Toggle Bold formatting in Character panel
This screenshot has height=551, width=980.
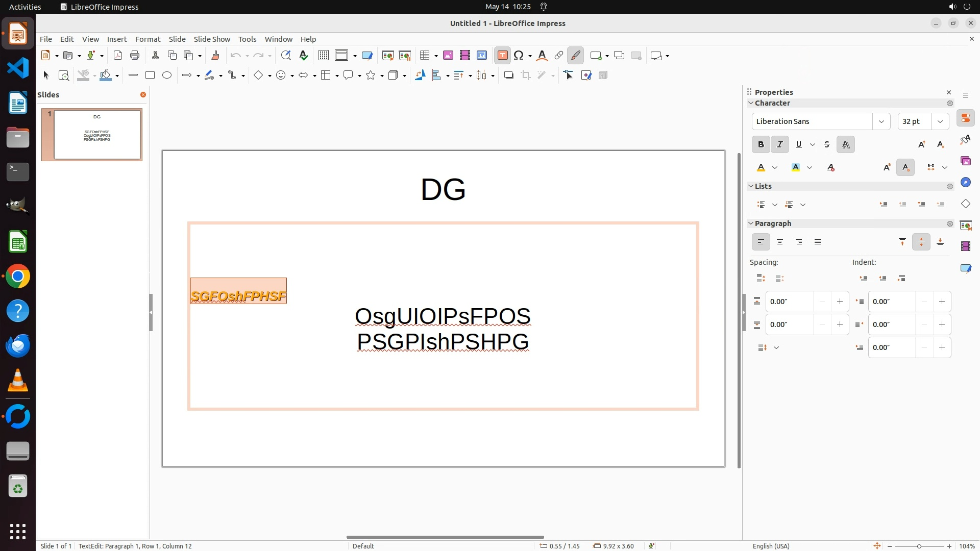[x=761, y=144]
